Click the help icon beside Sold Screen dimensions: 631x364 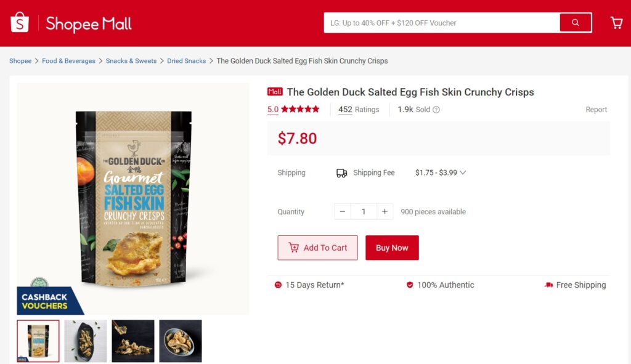click(x=436, y=110)
